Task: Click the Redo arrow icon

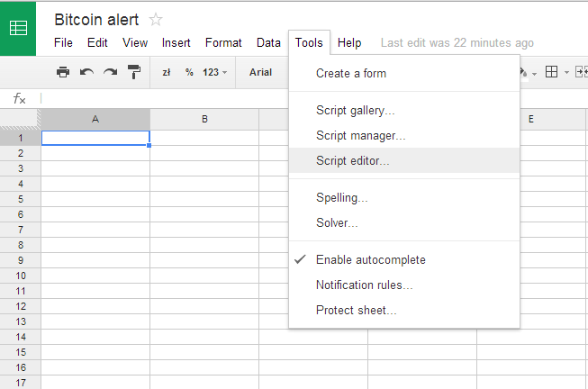Action: tap(110, 72)
